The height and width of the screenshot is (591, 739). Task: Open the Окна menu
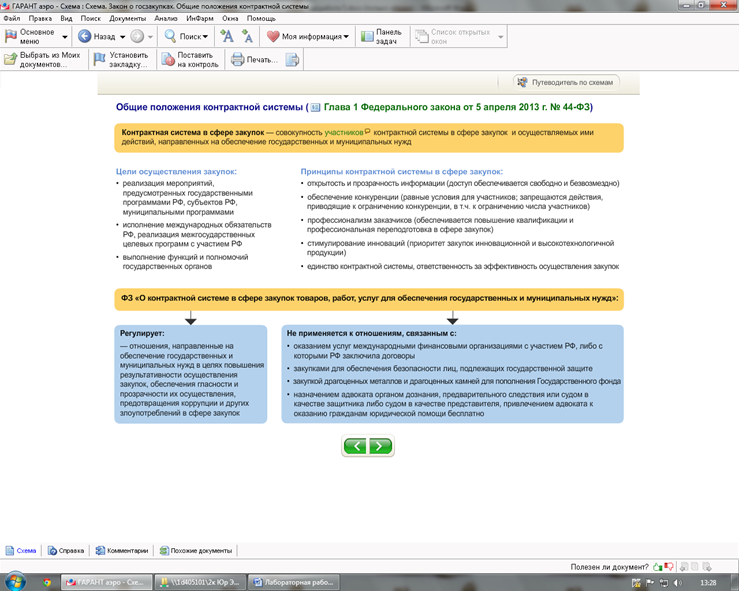[230, 18]
